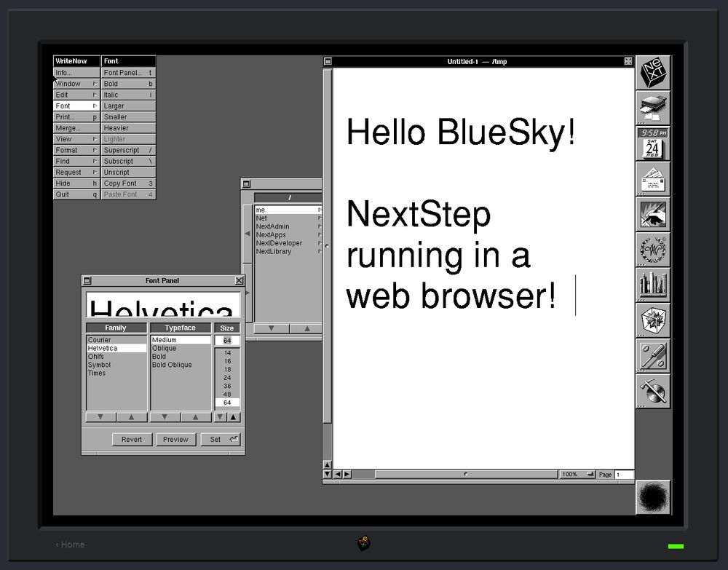Click Typeface list scroll down arrow
The image size is (728, 570).
click(x=165, y=417)
